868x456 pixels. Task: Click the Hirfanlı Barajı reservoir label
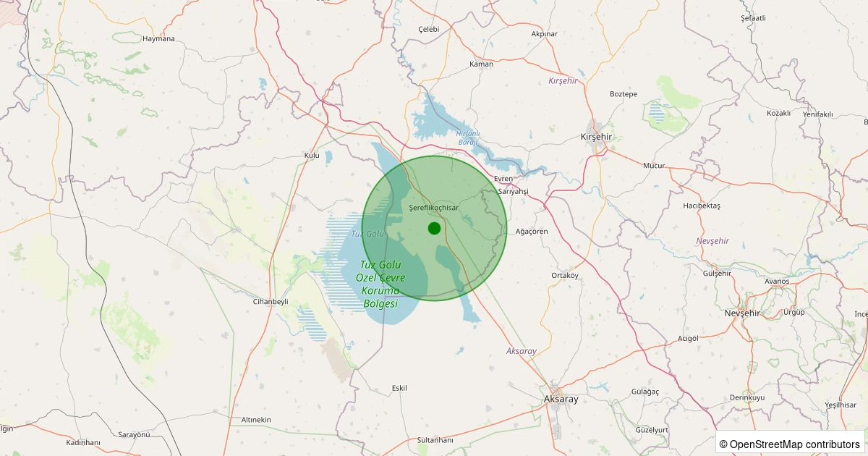point(469,138)
